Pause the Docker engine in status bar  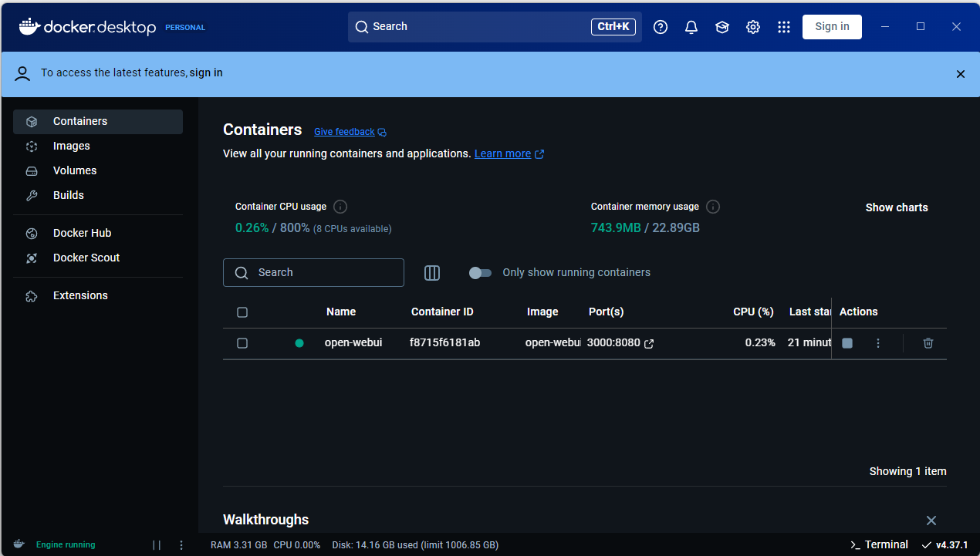click(157, 545)
